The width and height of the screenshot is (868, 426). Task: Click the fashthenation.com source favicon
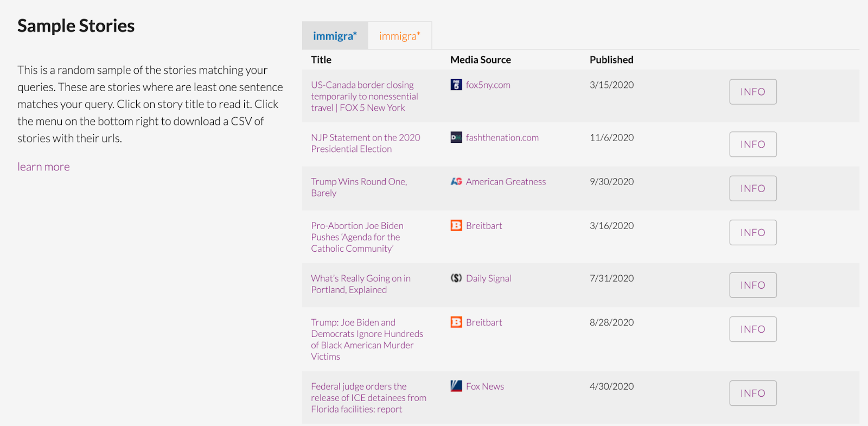tap(456, 137)
